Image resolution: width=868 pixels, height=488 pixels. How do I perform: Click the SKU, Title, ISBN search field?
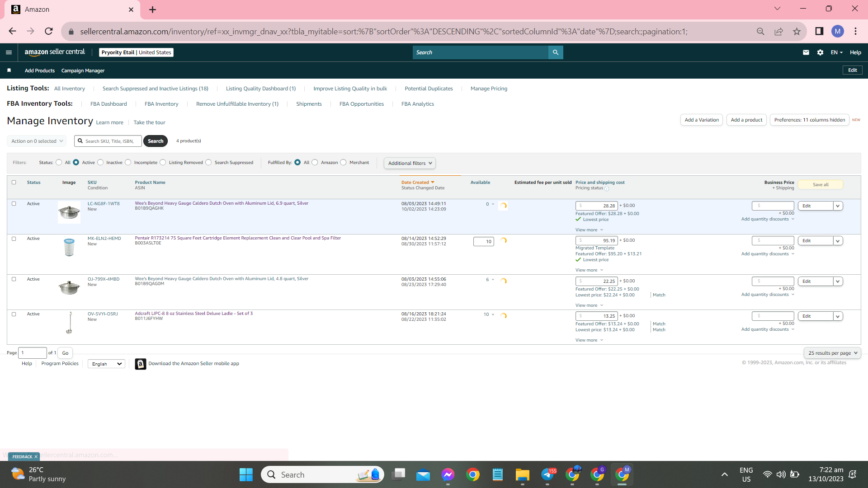pos(108,141)
